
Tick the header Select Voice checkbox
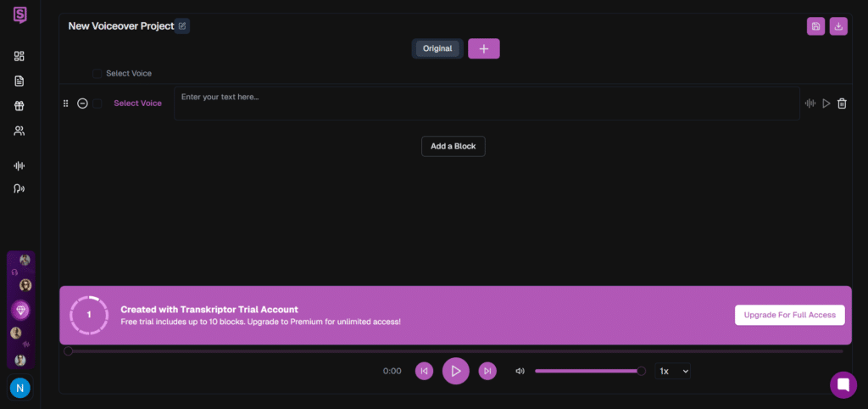pyautogui.click(x=97, y=73)
